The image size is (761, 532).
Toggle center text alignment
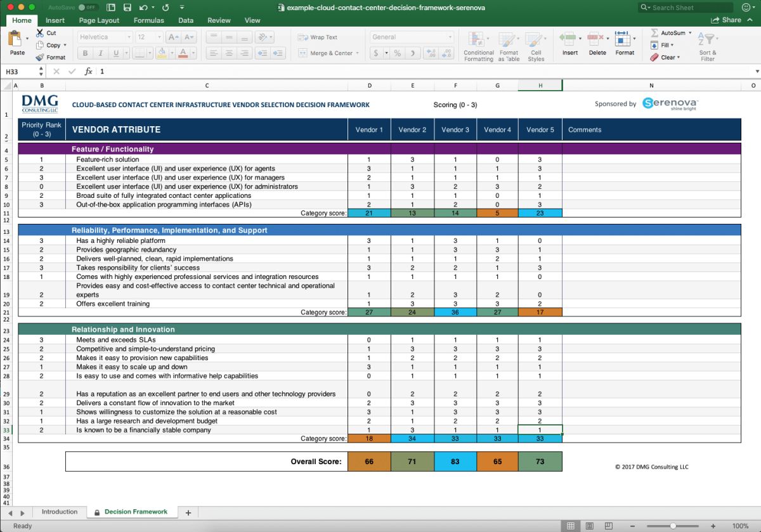(x=229, y=53)
